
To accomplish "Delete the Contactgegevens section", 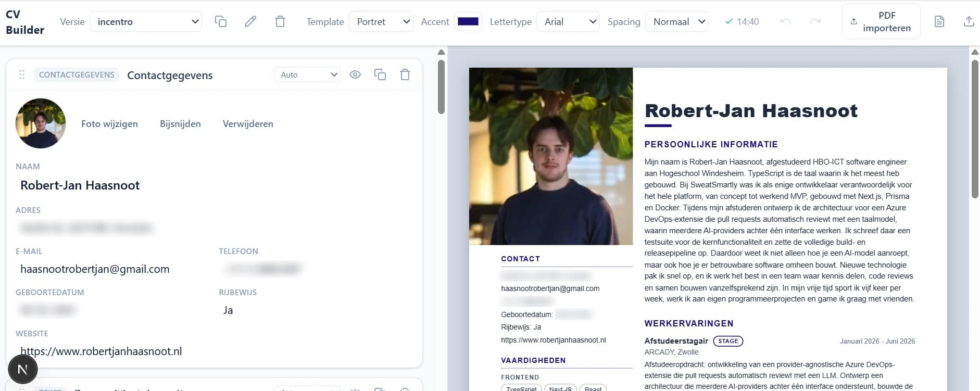I will pyautogui.click(x=405, y=74).
